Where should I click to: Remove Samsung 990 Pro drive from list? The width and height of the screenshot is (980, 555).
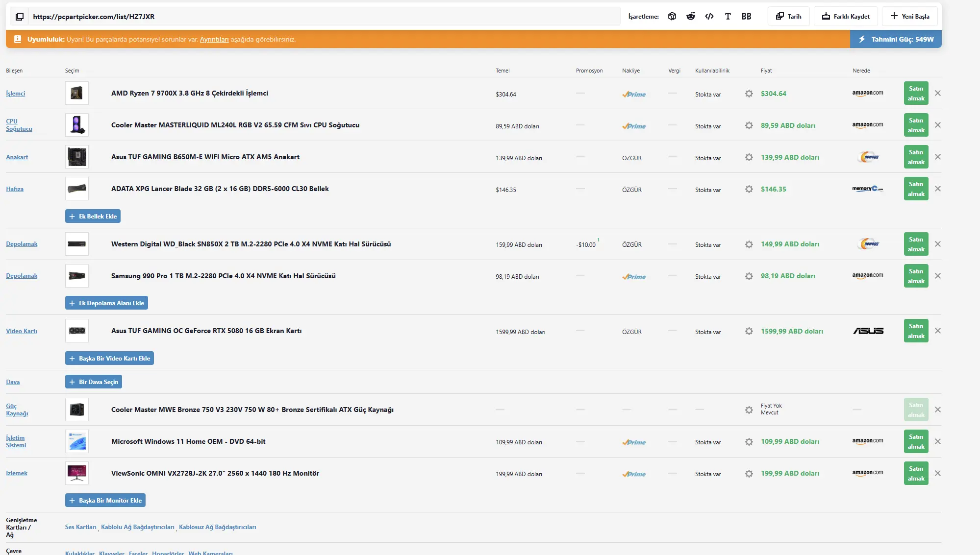pyautogui.click(x=938, y=276)
